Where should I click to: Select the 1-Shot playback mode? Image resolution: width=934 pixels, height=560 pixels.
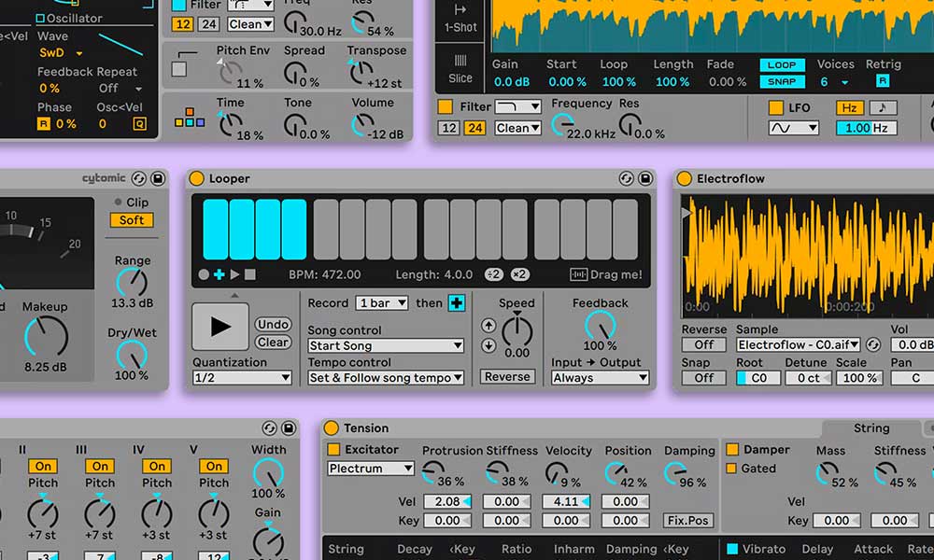(x=460, y=19)
